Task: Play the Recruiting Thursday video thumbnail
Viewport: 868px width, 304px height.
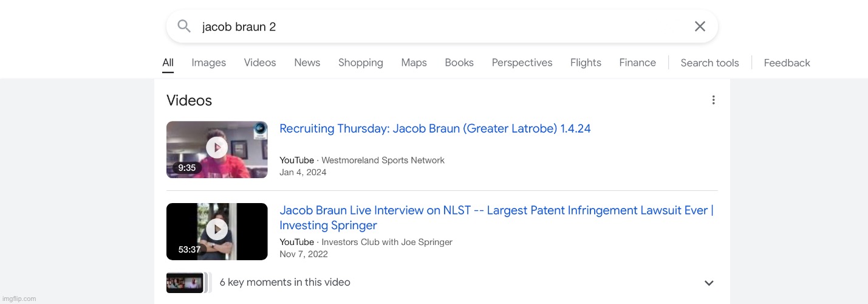Action: (x=217, y=149)
